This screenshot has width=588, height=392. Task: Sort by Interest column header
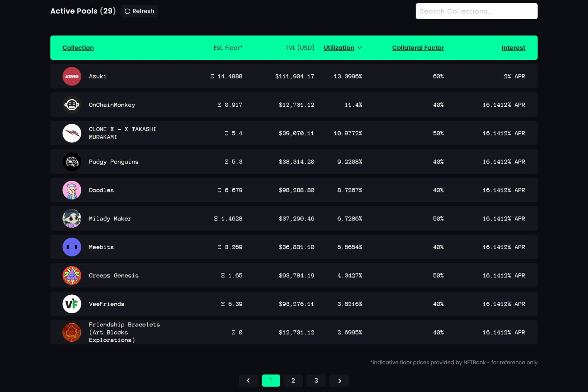513,48
